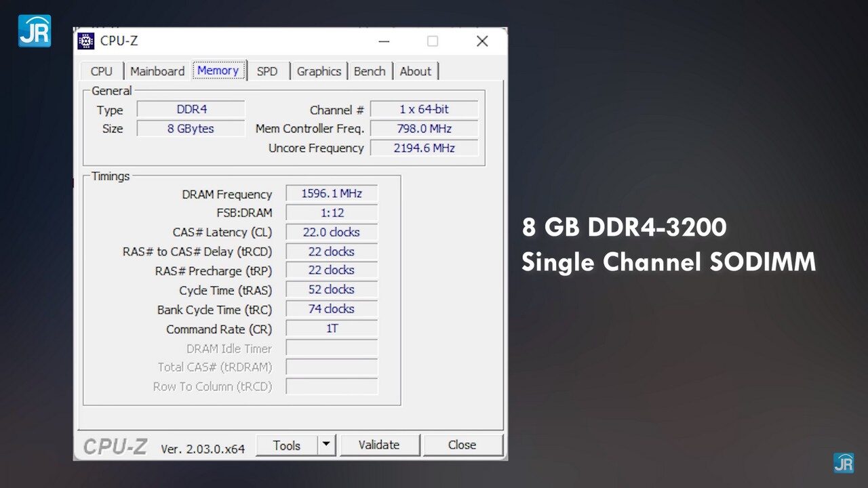The width and height of the screenshot is (868, 488).
Task: Open the Mainboard tab
Action: (157, 71)
